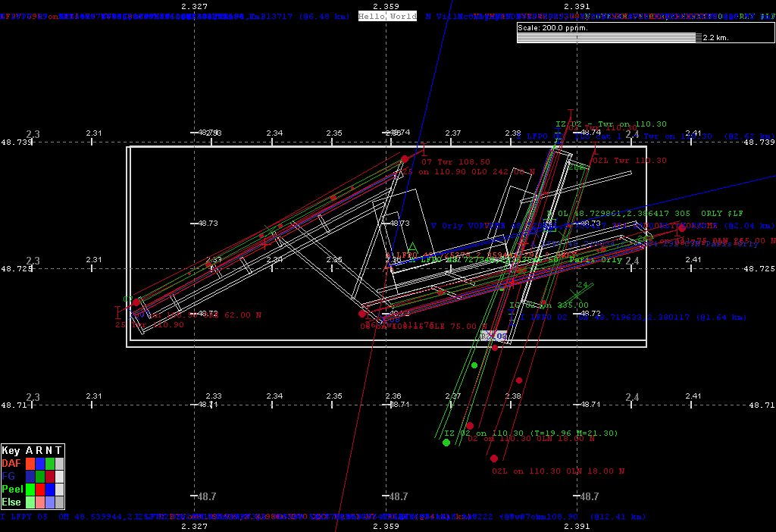
Task: Click the light blue Else navaid swatch
Action: [50, 502]
